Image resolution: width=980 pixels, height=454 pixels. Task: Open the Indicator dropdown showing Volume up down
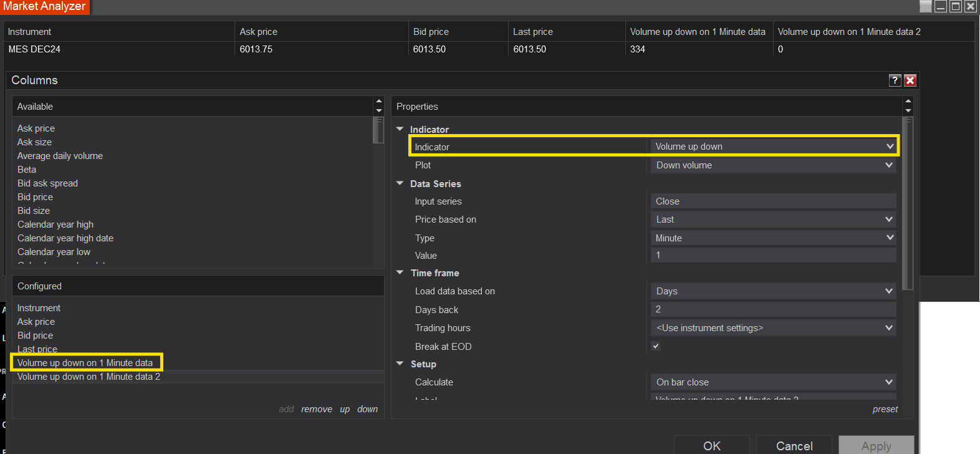pyautogui.click(x=773, y=147)
